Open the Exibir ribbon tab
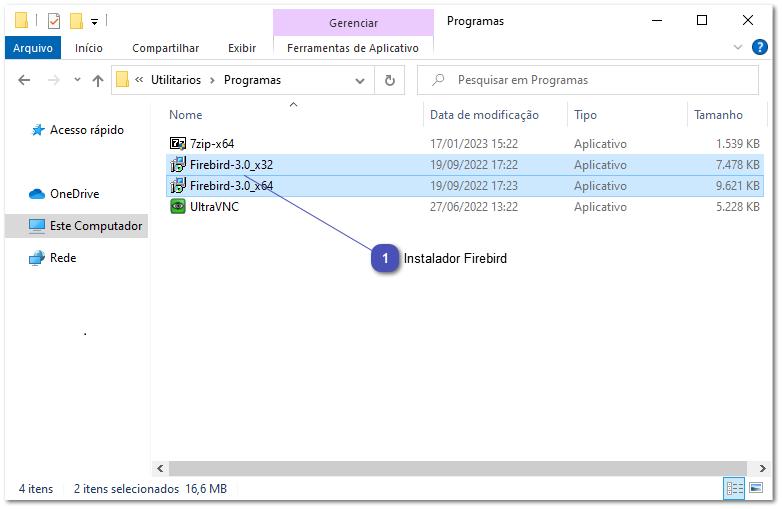 [x=242, y=48]
